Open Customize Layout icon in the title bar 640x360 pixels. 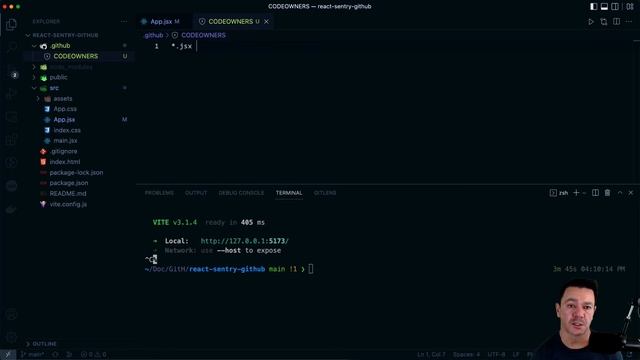(x=630, y=7)
